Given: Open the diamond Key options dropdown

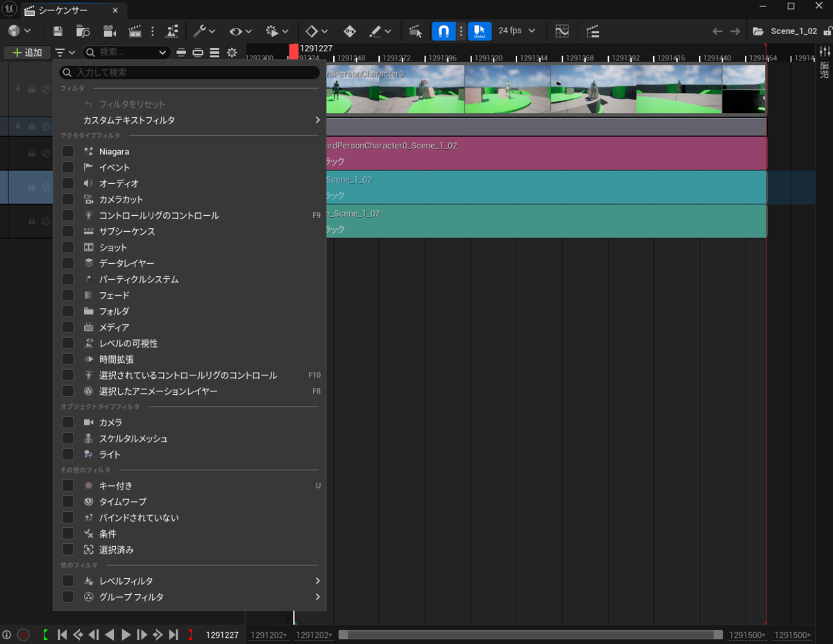Looking at the screenshot, I should [317, 31].
